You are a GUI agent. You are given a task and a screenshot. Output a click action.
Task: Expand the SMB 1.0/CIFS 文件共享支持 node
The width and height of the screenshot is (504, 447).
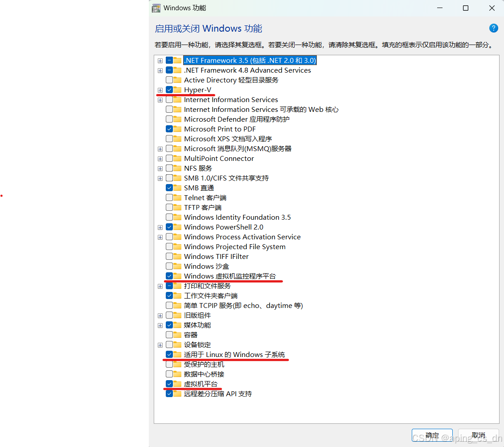click(x=160, y=178)
